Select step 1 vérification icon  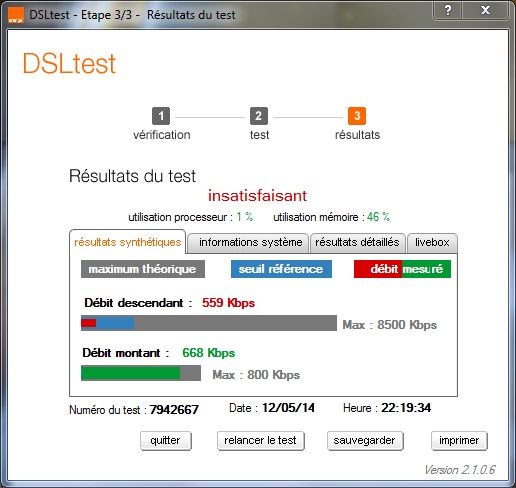point(161,116)
